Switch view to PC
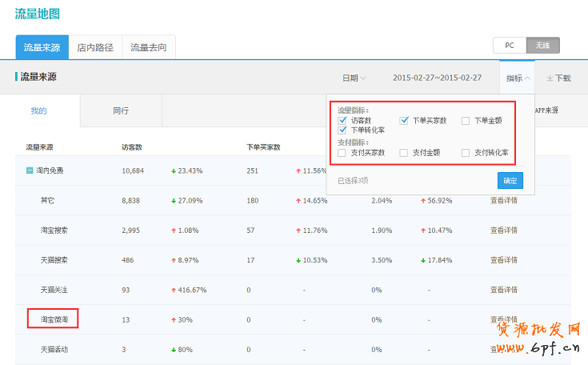Screen dimensions: 588x365 point(509,46)
